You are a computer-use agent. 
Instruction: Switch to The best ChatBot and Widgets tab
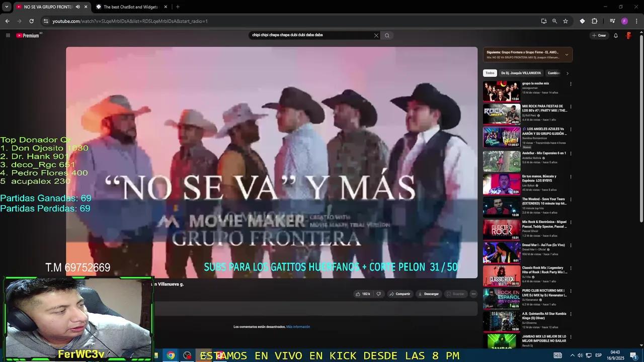[x=131, y=7]
